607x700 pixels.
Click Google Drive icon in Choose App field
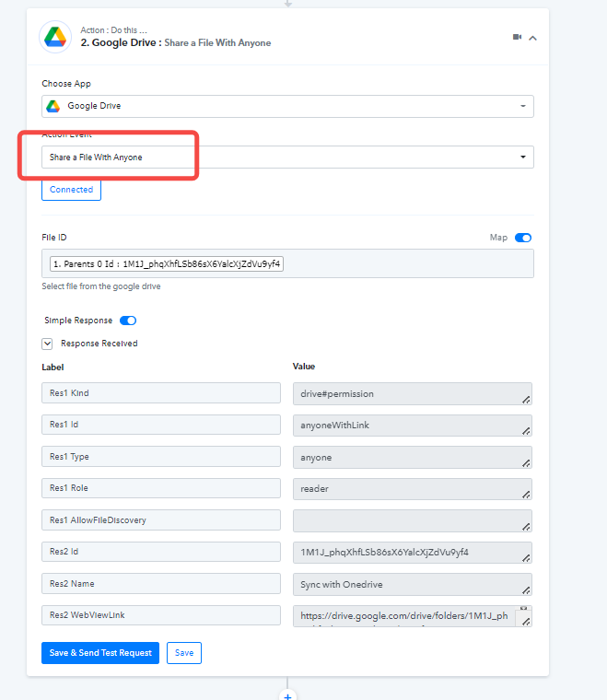click(x=53, y=106)
